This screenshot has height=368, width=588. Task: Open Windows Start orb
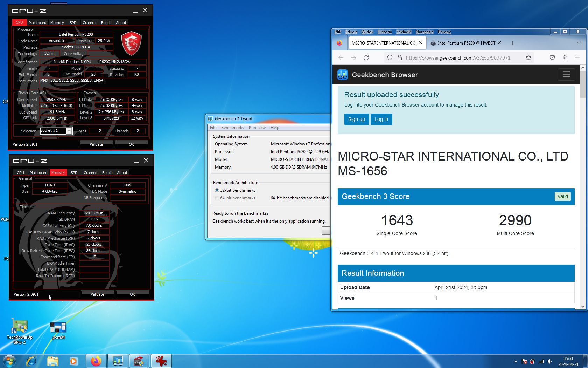pyautogui.click(x=9, y=361)
